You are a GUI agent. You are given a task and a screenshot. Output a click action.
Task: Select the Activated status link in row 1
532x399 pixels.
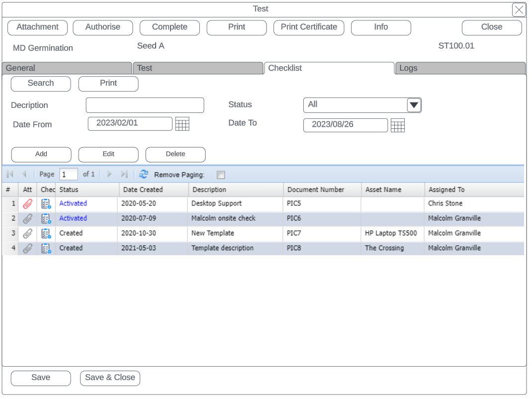(73, 203)
